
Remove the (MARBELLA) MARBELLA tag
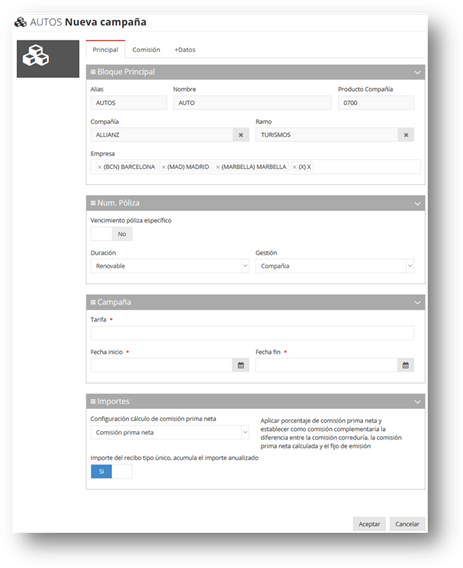click(217, 167)
